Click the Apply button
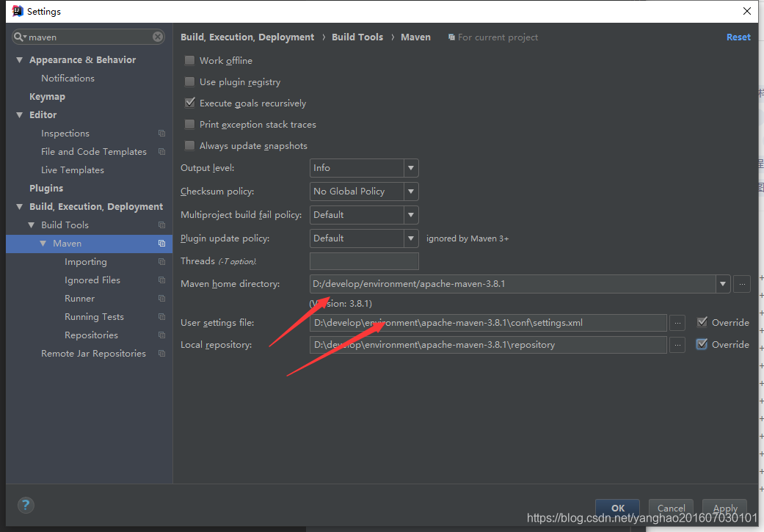The image size is (764, 532). coord(724,508)
